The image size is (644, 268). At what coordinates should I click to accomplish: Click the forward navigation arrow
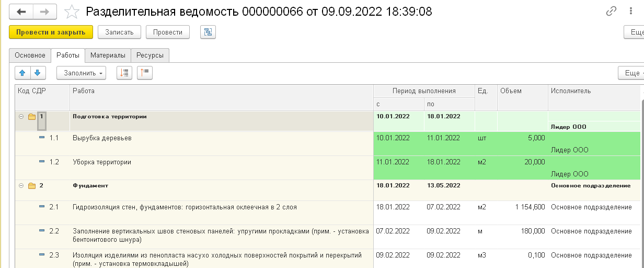(45, 12)
